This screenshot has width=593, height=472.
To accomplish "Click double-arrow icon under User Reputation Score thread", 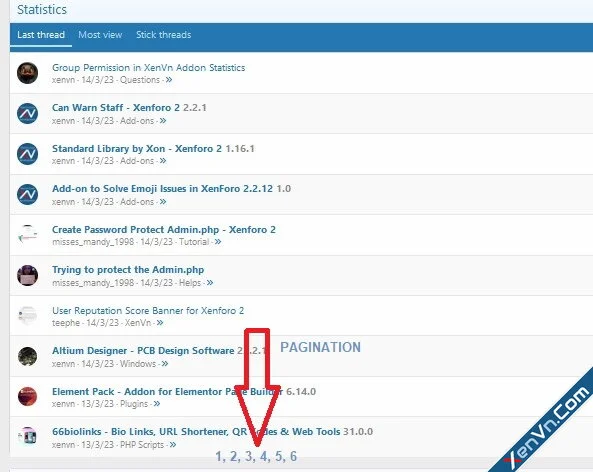I will point(160,323).
